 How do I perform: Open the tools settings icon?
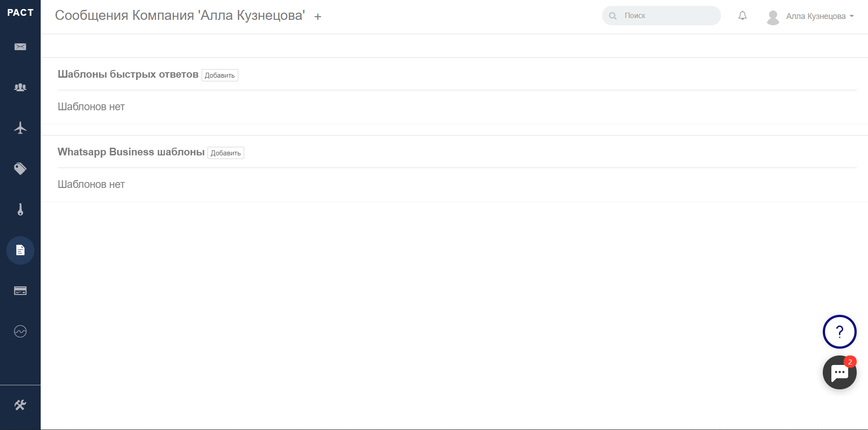point(20,405)
